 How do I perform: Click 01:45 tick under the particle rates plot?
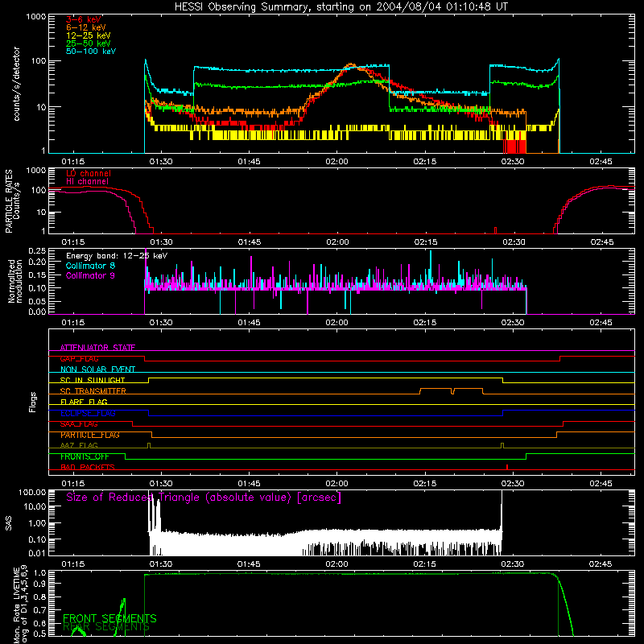point(250,242)
